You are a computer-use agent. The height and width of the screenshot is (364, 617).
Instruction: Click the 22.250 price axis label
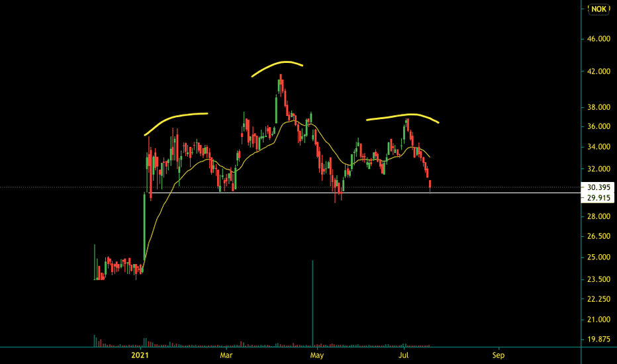[x=598, y=299]
